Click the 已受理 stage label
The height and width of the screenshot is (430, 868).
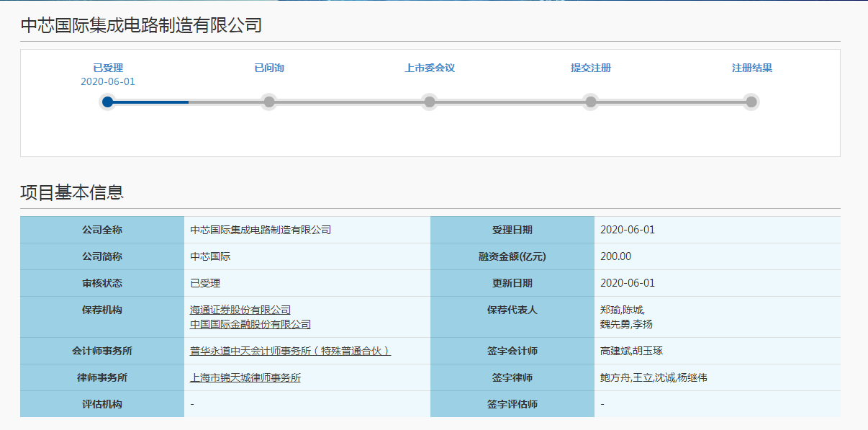108,68
